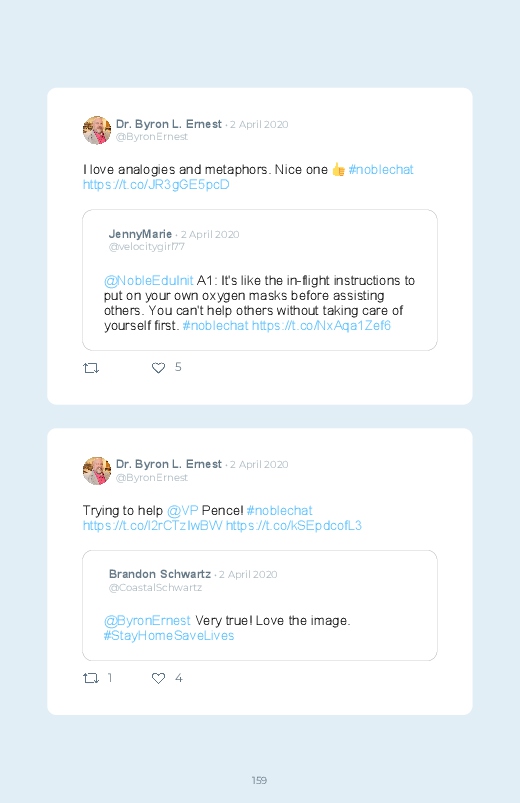520x803 pixels.
Task: Click the @CoastalSchwartz handle
Action: [x=155, y=587]
